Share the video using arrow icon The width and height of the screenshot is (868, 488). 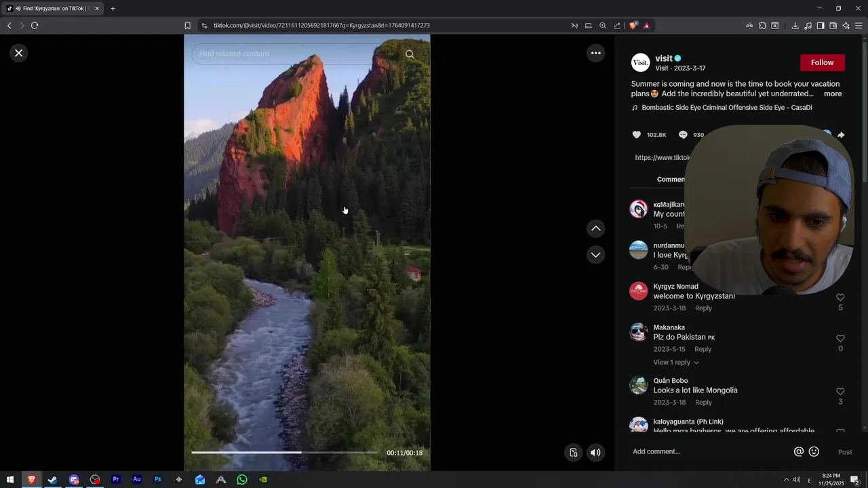tap(841, 135)
